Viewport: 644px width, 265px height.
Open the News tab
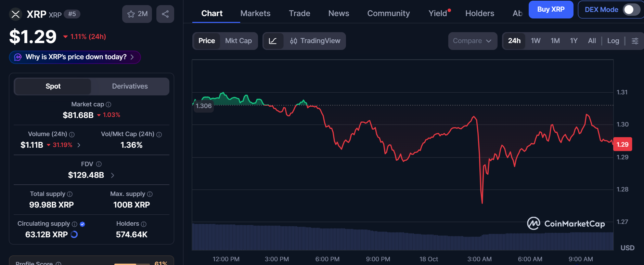tap(339, 13)
